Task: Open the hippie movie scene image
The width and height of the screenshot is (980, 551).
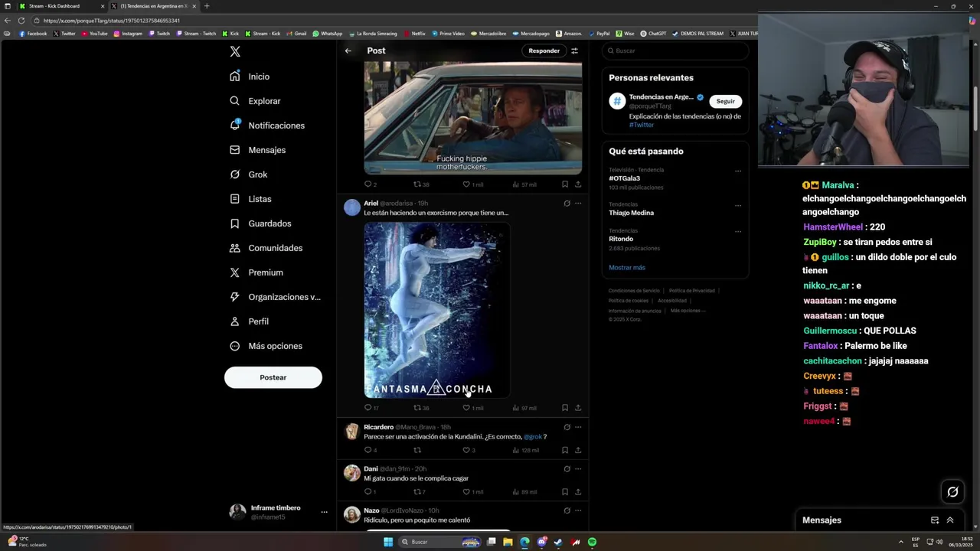Action: click(x=473, y=118)
